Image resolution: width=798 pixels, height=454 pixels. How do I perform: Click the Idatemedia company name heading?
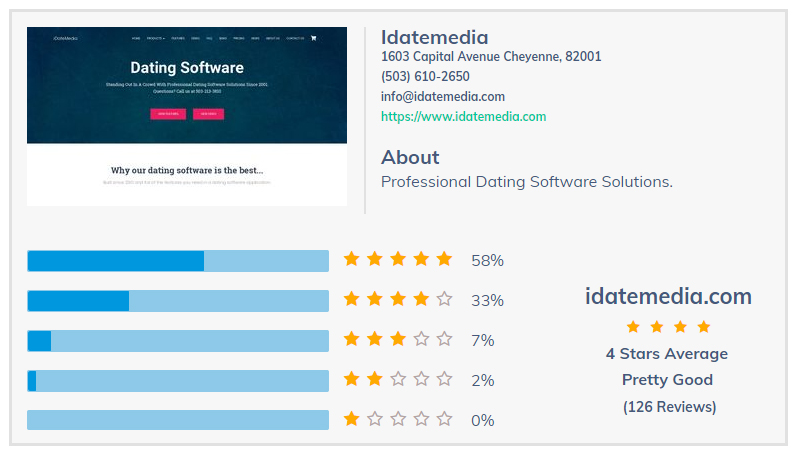click(435, 38)
